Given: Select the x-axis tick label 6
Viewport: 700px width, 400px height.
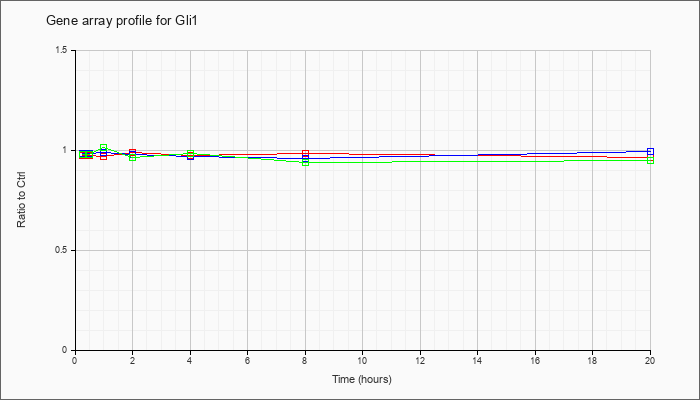Looking at the screenshot, I should 248,359.
